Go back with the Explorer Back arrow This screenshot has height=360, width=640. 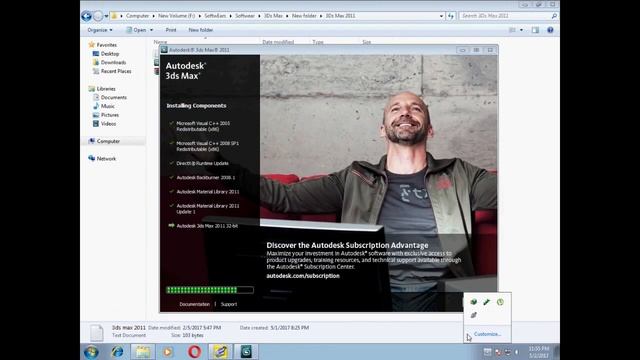click(86, 16)
